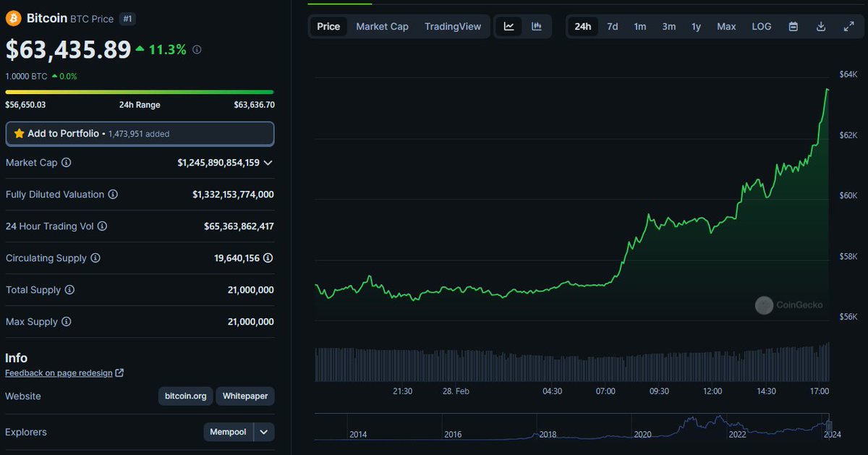This screenshot has width=868, height=455.
Task: Open info icon next to 11.3% change
Action: [x=197, y=50]
